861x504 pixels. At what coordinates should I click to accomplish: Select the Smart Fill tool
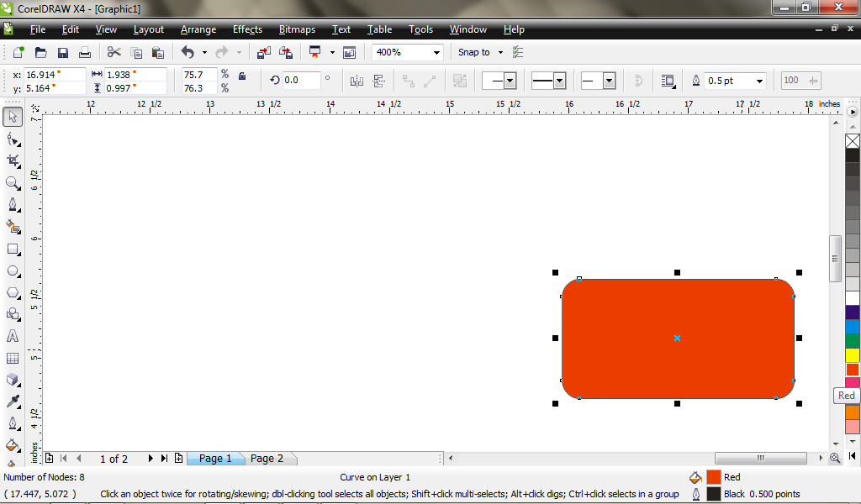[x=13, y=227]
